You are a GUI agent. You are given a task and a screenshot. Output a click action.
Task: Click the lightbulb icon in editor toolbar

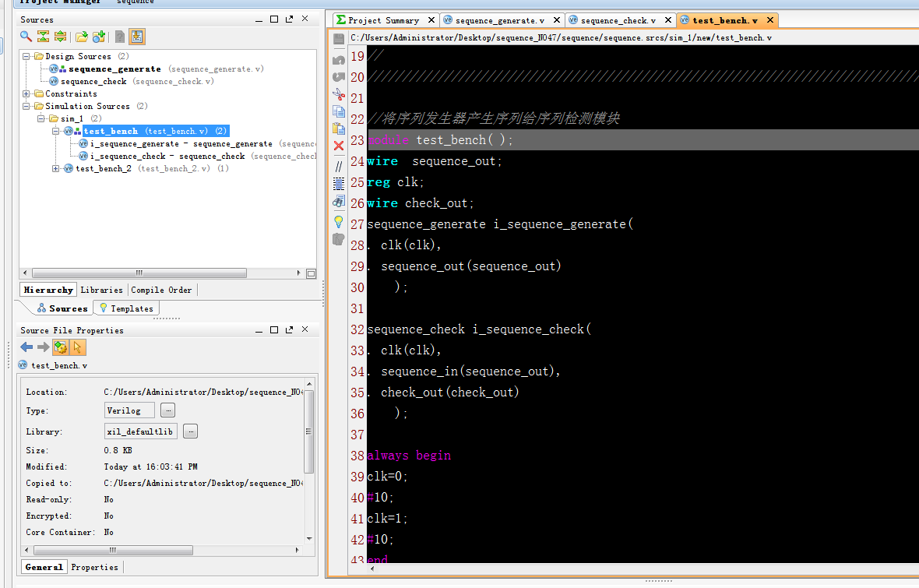pyautogui.click(x=339, y=222)
